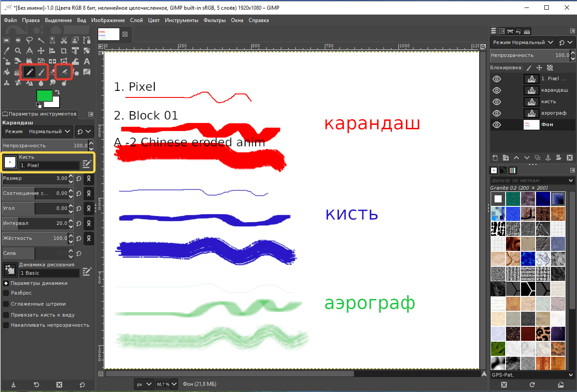The width and height of the screenshot is (577, 392).
Task: Select the Rectangle Select tool
Action: (6, 40)
